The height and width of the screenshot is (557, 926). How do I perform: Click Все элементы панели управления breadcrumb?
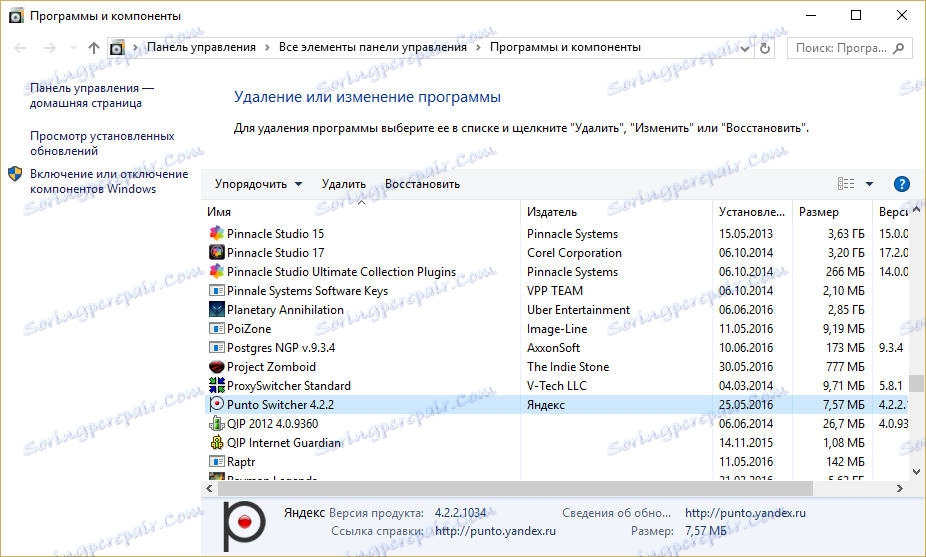coord(373,47)
